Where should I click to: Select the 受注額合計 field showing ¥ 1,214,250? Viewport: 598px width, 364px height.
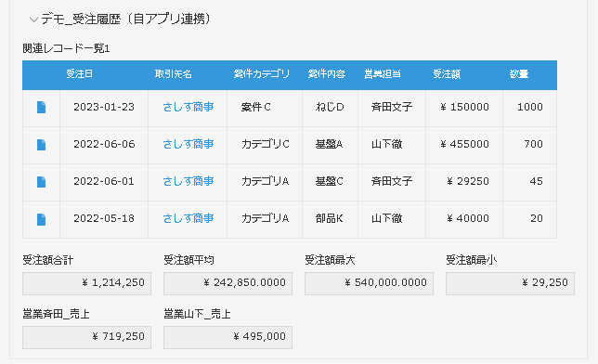pos(86,283)
